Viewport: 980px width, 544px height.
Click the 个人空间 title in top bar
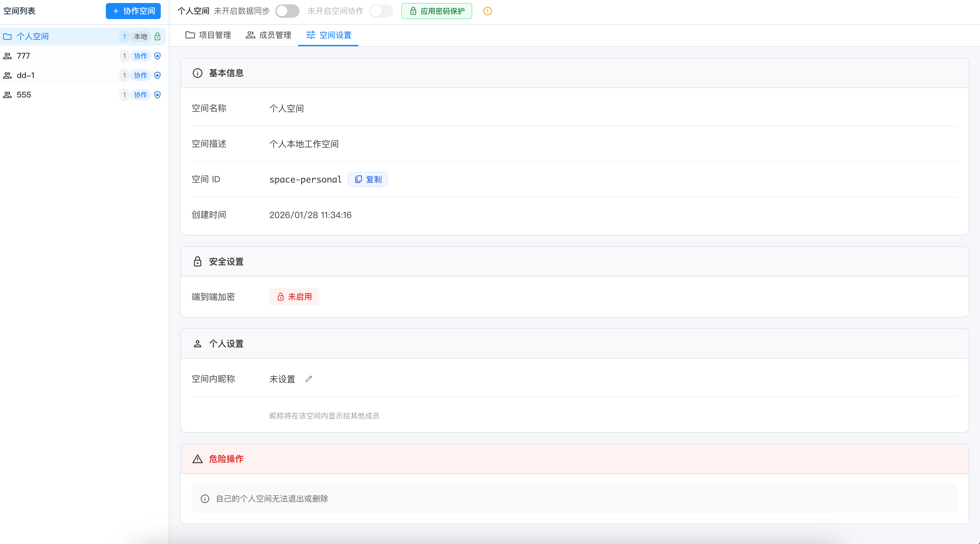click(x=193, y=11)
